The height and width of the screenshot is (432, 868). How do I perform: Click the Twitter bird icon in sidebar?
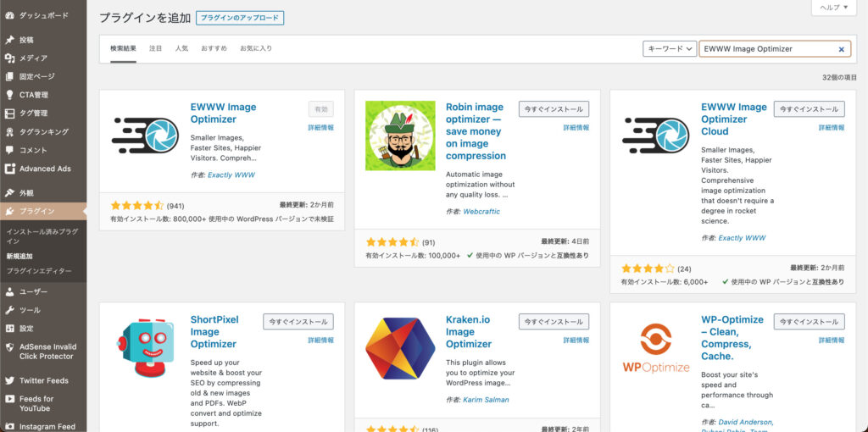(8, 380)
